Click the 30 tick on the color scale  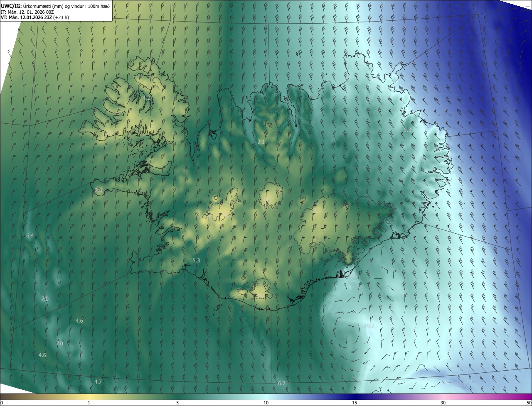click(443, 403)
